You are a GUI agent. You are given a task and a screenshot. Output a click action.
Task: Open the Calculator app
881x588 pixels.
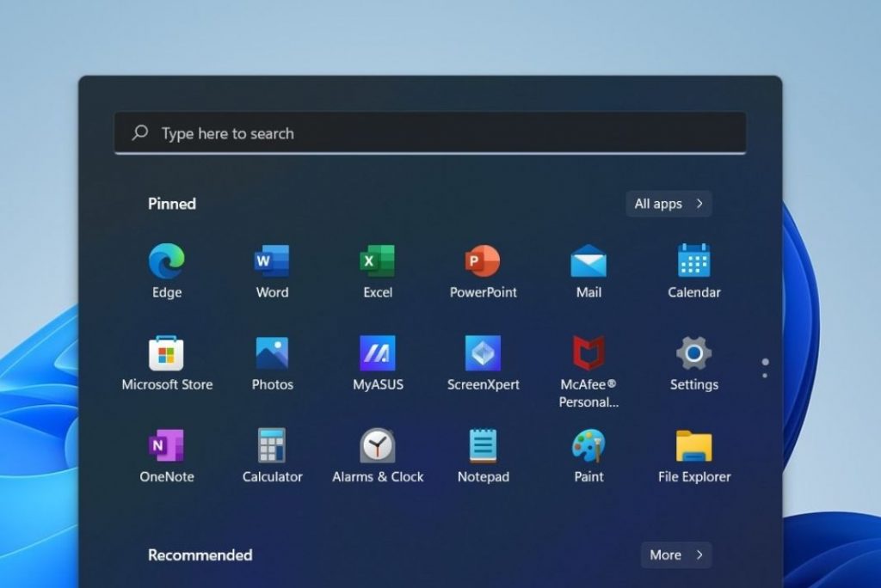point(272,445)
